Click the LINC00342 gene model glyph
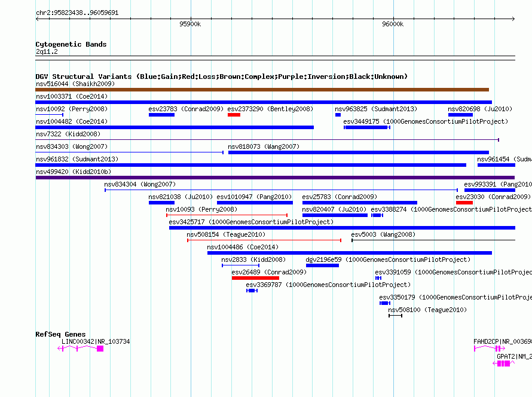This screenshot has height=397, width=532. point(81,349)
